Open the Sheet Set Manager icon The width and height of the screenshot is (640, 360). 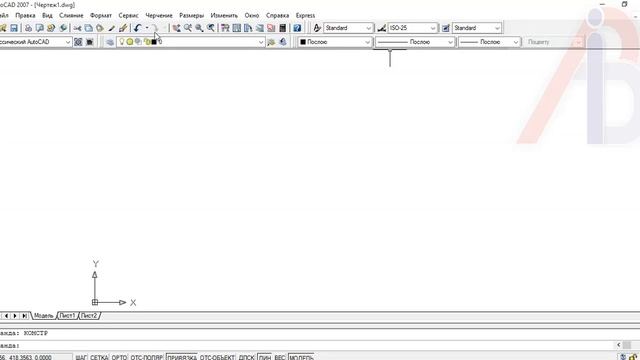tap(260, 28)
